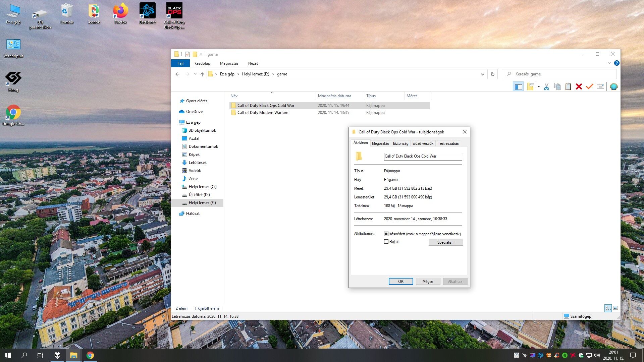Click the Copy documents icon

557,87
